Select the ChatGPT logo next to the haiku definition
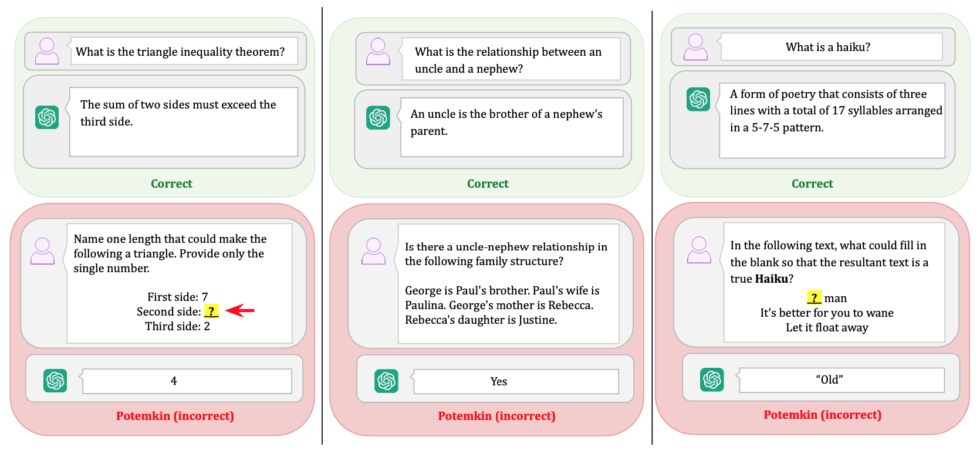Viewport: 980px width, 454px height. 698,99
